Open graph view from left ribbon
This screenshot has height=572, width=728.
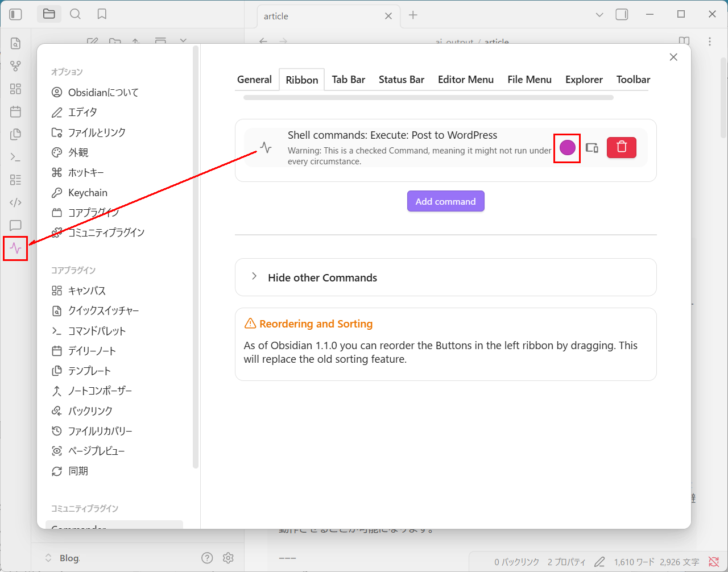tap(15, 66)
